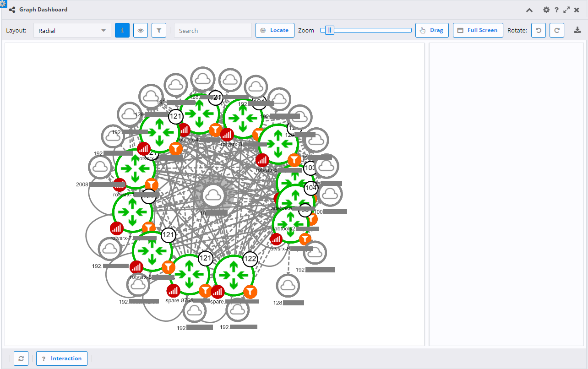The image size is (588, 369).
Task: Open the Interaction help menu
Action: (62, 358)
